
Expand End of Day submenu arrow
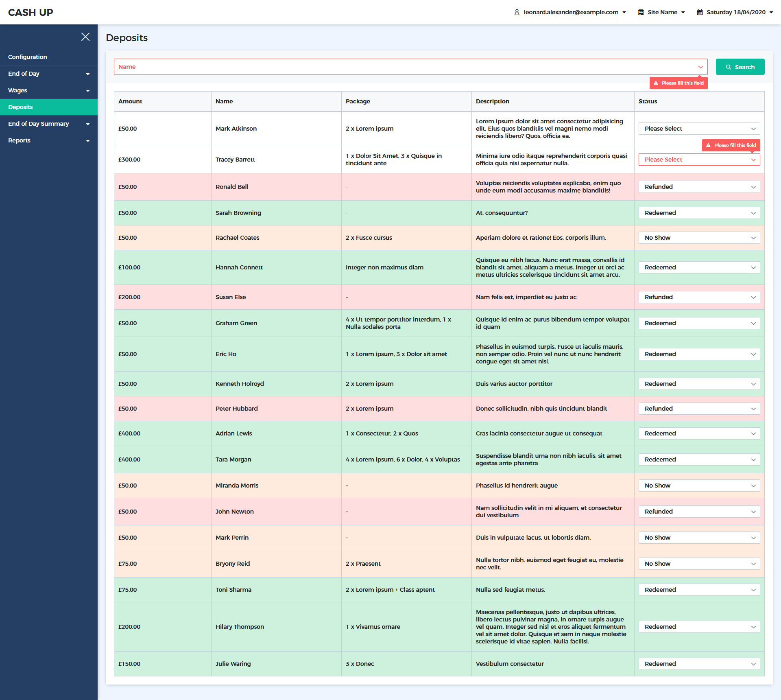88,74
